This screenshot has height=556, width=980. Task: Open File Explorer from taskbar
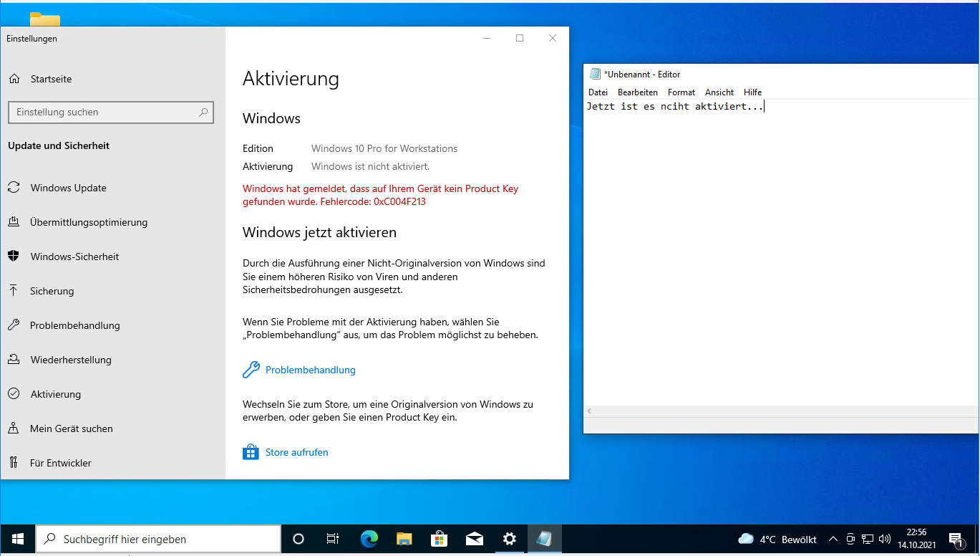(404, 539)
